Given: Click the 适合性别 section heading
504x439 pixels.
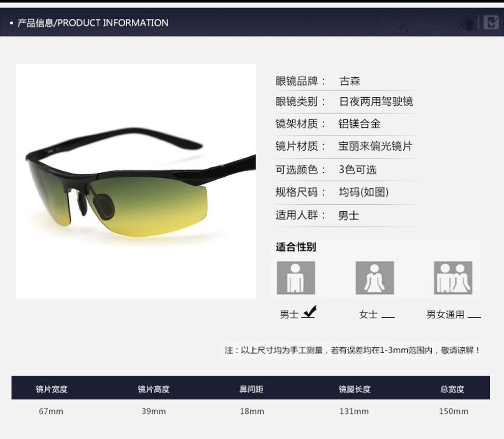Looking at the screenshot, I should [x=296, y=247].
